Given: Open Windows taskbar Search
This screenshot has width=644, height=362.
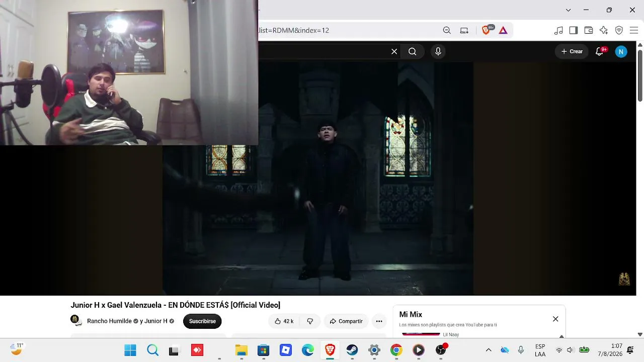Looking at the screenshot, I should point(152,350).
